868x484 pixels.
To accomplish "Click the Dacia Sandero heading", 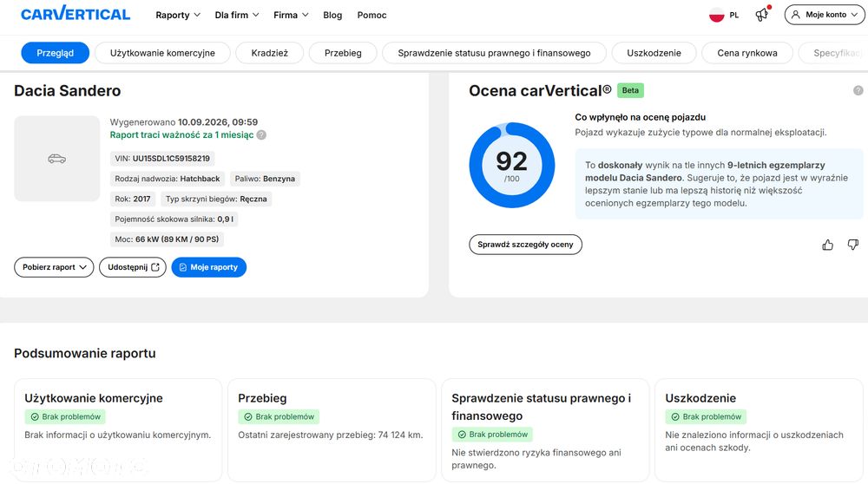I will pyautogui.click(x=67, y=91).
